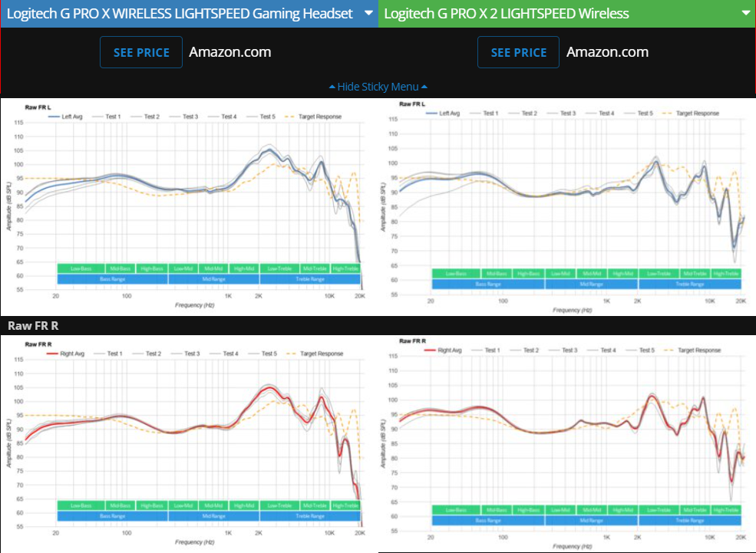Image resolution: width=756 pixels, height=553 pixels.
Task: Toggle Right Avg series in G PRO X 2 Raw FR R chart
Action: [x=443, y=351]
